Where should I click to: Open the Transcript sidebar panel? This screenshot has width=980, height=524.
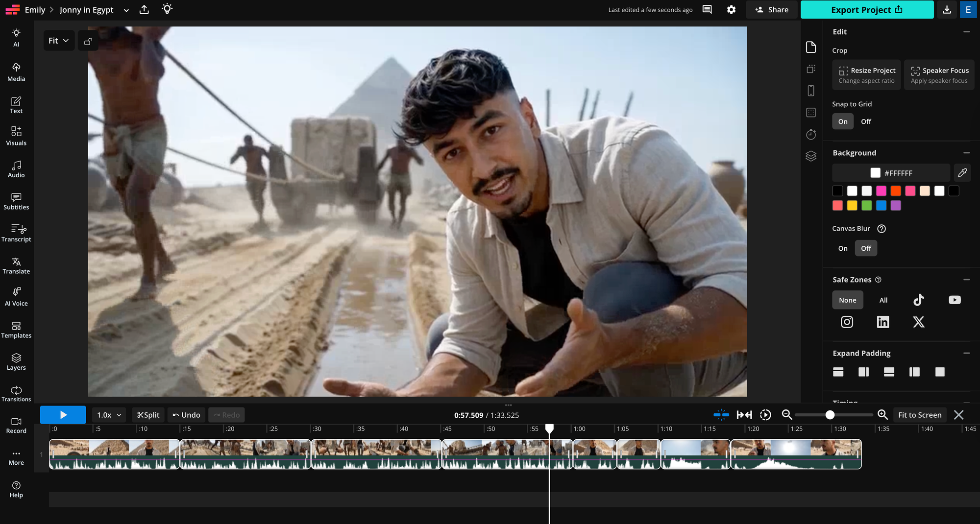pyautogui.click(x=16, y=233)
